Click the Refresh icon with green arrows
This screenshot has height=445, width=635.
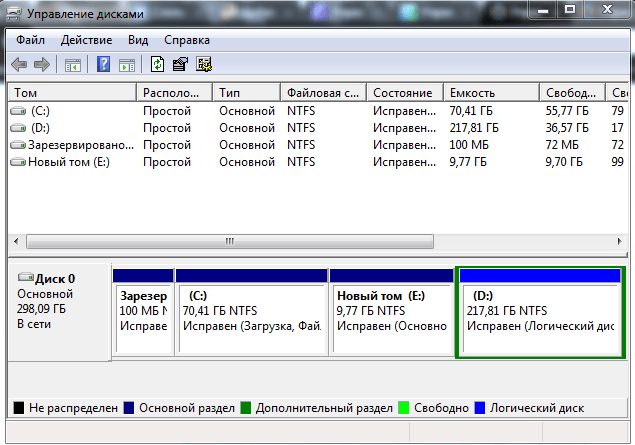point(157,65)
